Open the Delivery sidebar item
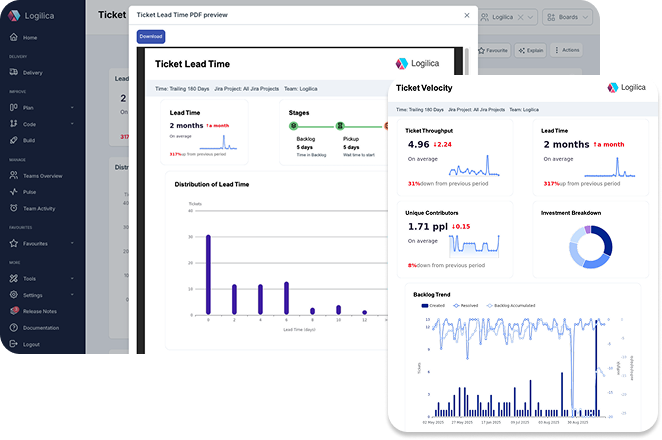 pyautogui.click(x=32, y=73)
